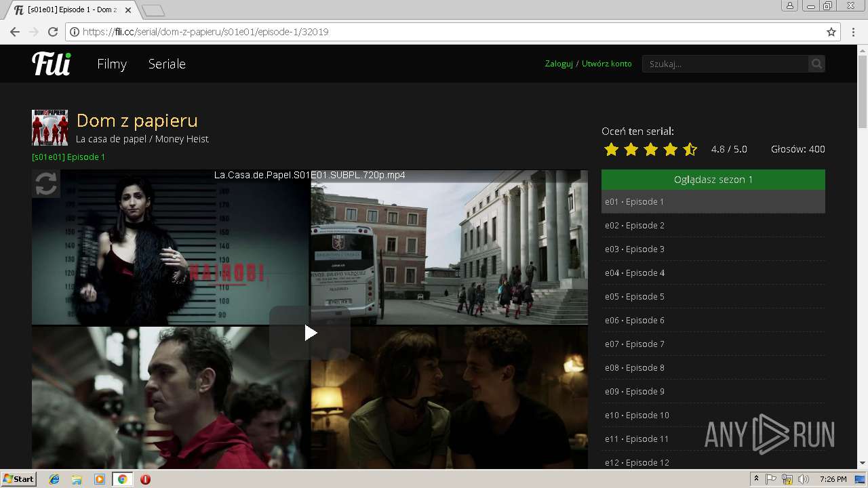Rate the series five stars
The height and width of the screenshot is (488, 868).
690,149
